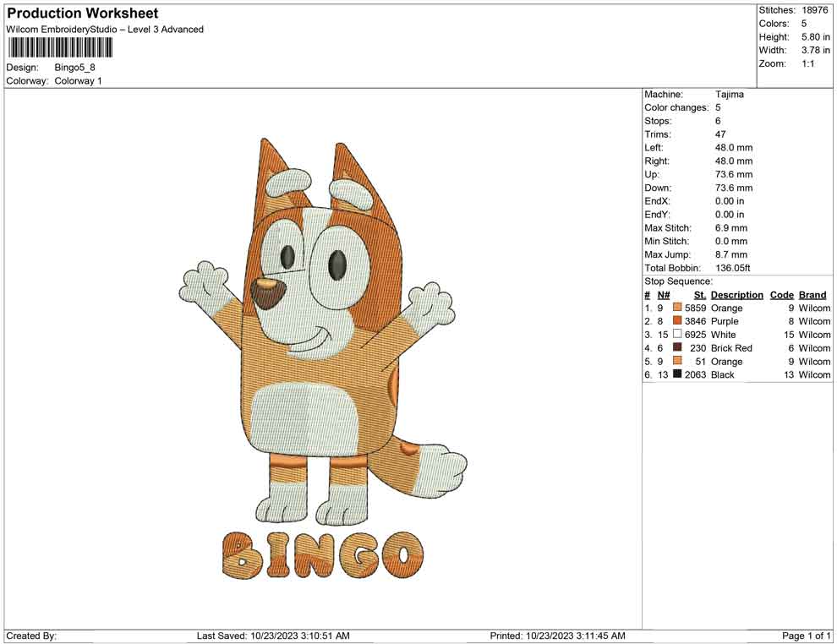837x644 pixels.
Task: Click the stitch count '2063' in the stop list
Action: (x=695, y=374)
